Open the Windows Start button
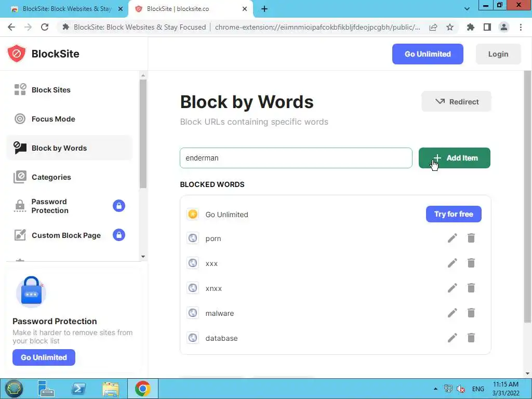The height and width of the screenshot is (399, 532). 14,389
